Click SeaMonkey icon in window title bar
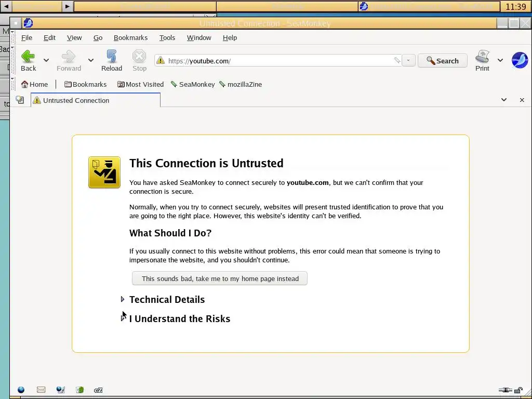 [28, 23]
